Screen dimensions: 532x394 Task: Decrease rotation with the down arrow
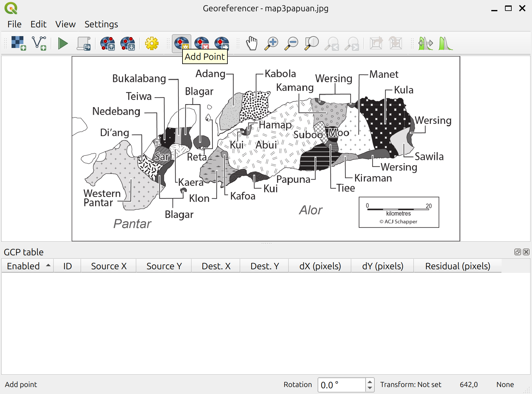[x=370, y=388]
